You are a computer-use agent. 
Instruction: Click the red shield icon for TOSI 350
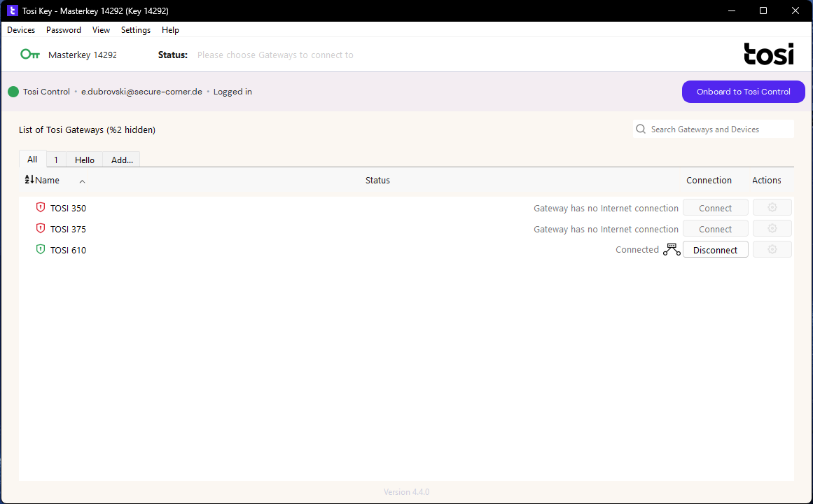tap(41, 208)
